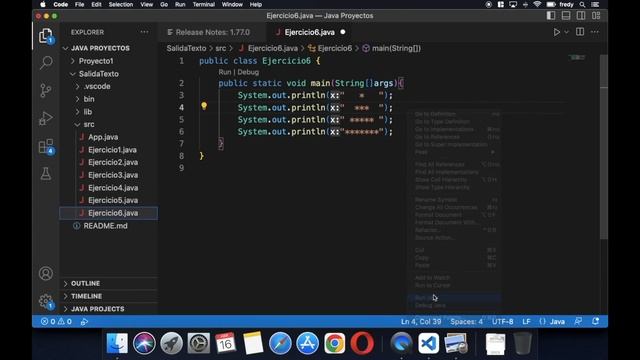Open App.java in the explorer

pos(103,137)
